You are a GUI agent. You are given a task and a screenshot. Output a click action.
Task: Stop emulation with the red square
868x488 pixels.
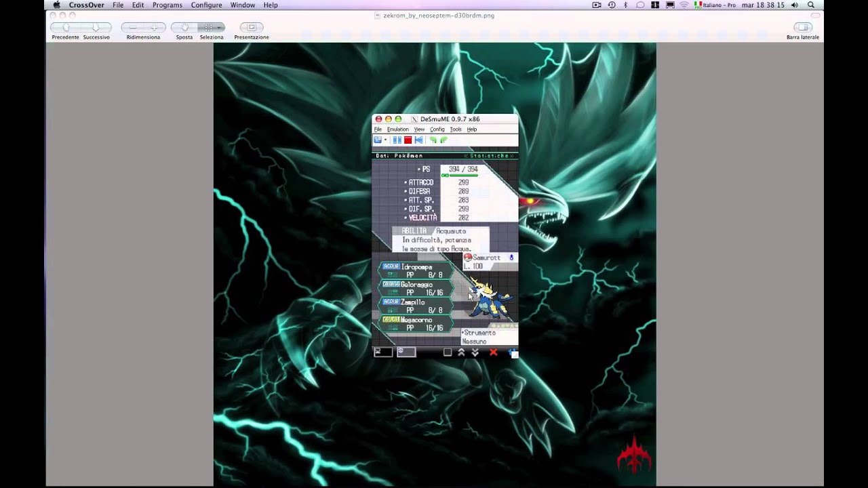[408, 140]
